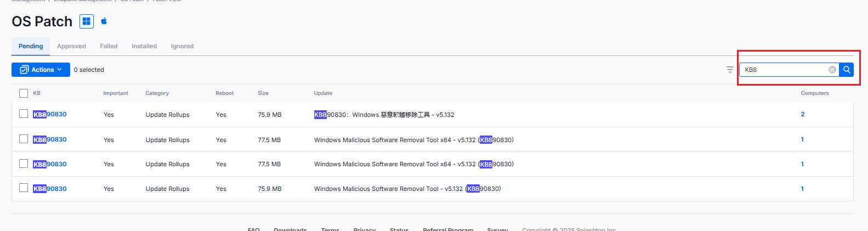Viewport: 868px width, 231px height.
Task: Sort by the Update column header
Action: [323, 93]
